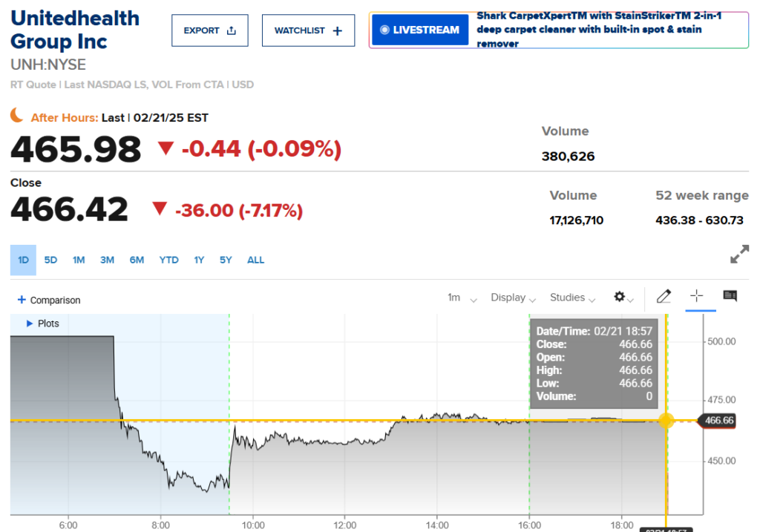This screenshot has height=532, width=760.
Task: Click the after hours moon icon
Action: coord(16,115)
